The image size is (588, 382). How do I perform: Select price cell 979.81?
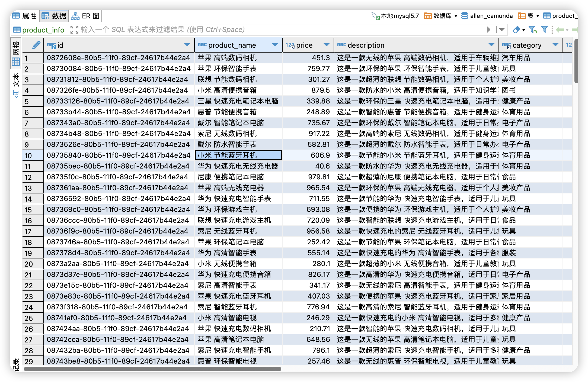(308, 177)
